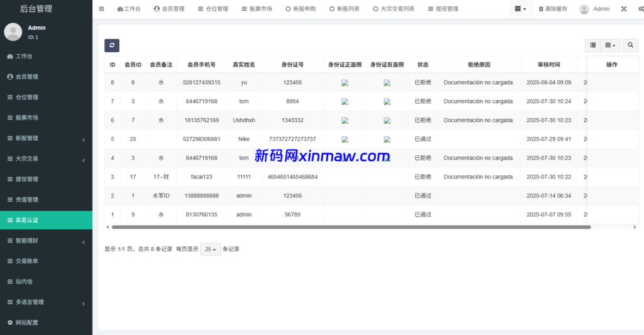Screen dimensions: 644x335
Task: Expand 多语言管理 sidebar submenu
Action: coord(46,302)
